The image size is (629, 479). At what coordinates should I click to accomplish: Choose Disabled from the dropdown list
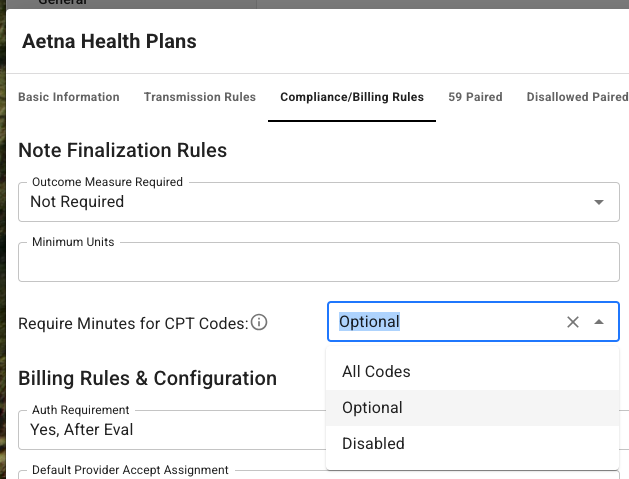point(473,444)
